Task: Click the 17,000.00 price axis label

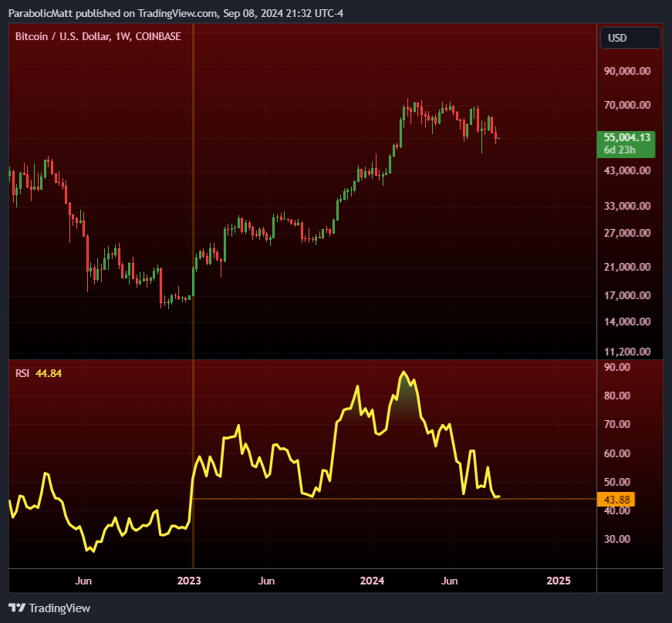Action: point(627,295)
